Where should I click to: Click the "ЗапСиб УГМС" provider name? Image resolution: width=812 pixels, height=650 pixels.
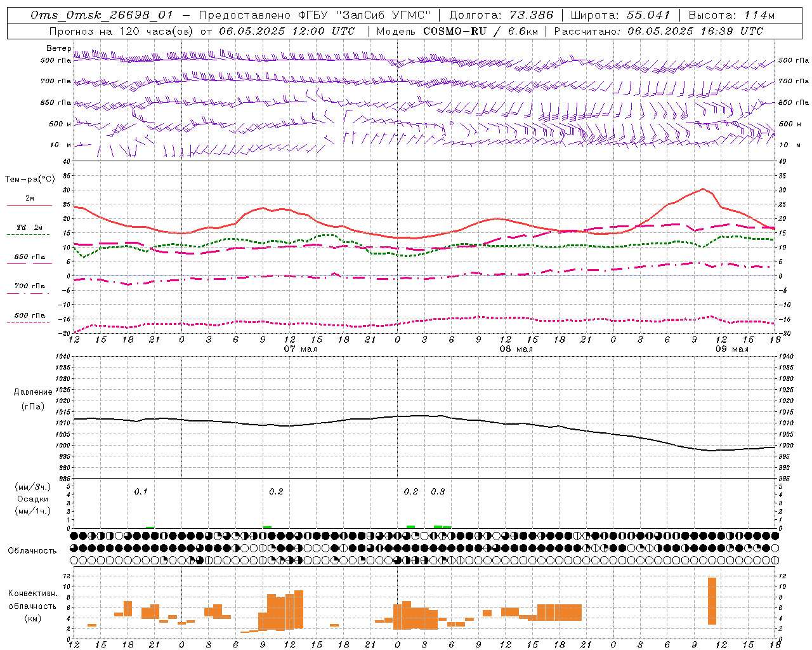[384, 15]
